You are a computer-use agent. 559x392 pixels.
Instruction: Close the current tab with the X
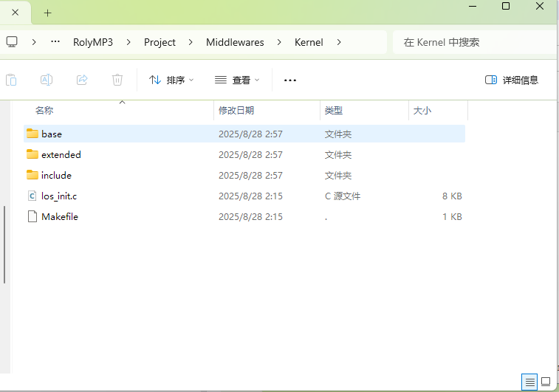(x=16, y=13)
